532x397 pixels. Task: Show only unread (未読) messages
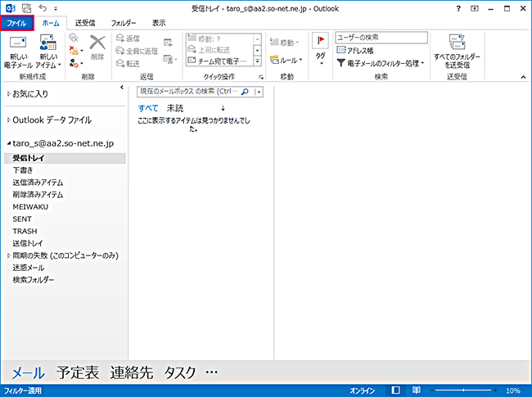point(175,108)
